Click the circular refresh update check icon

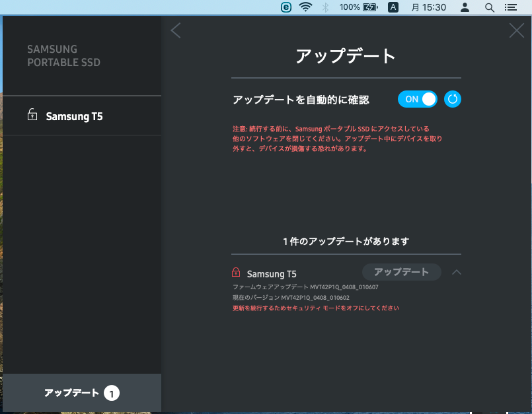coord(453,99)
